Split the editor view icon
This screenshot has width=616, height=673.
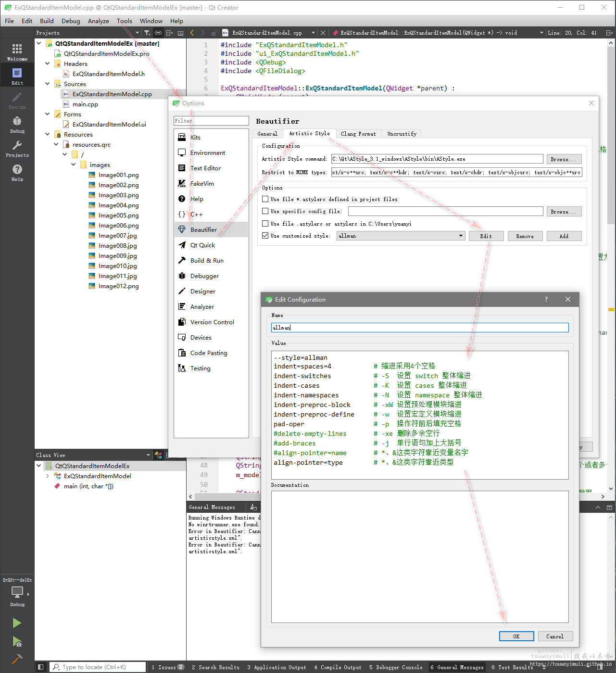coord(609,33)
